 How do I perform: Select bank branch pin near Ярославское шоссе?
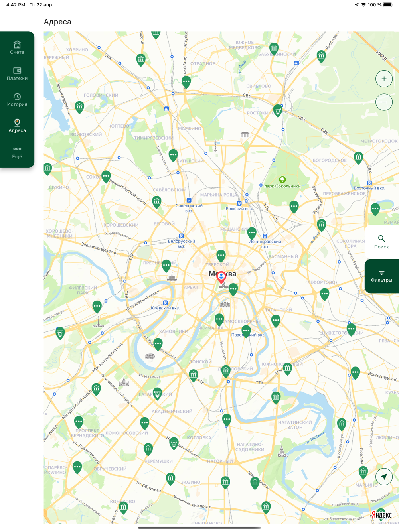pos(321,57)
